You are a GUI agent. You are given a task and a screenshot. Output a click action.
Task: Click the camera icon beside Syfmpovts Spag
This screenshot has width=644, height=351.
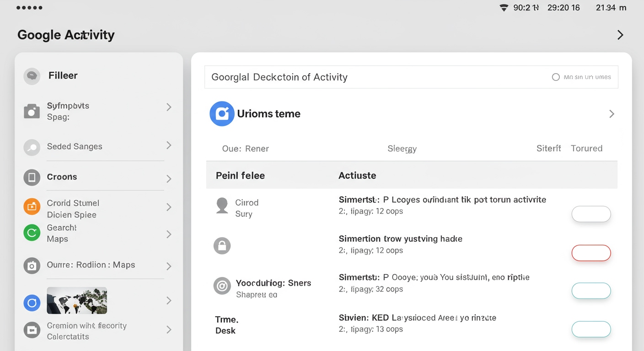[x=32, y=111]
